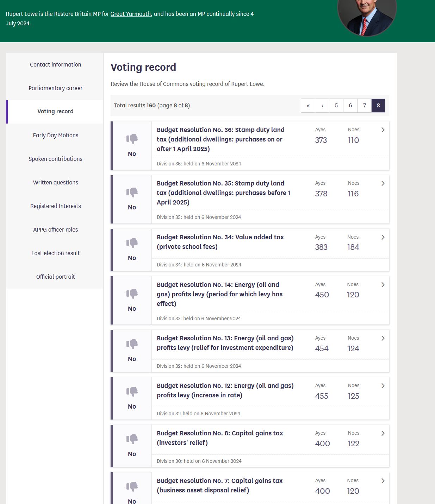Viewport: 435px width, 504px height.
Task: Open Division 32 details chevron
Action: (383, 338)
